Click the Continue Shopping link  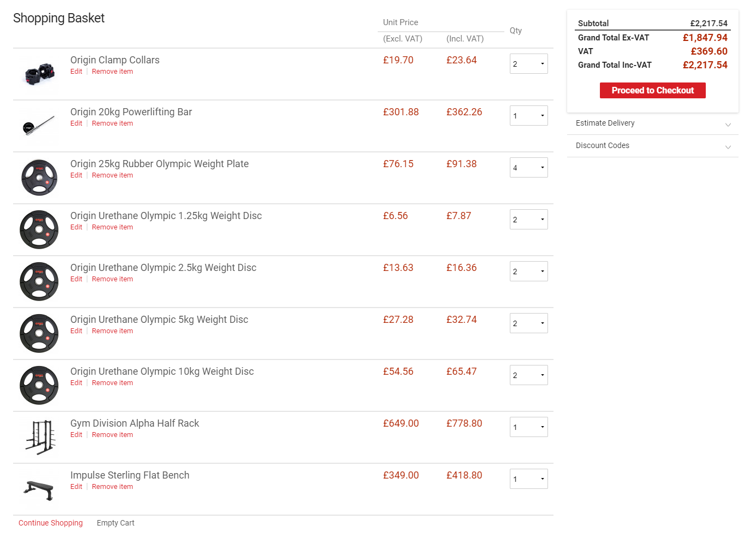pyautogui.click(x=51, y=523)
